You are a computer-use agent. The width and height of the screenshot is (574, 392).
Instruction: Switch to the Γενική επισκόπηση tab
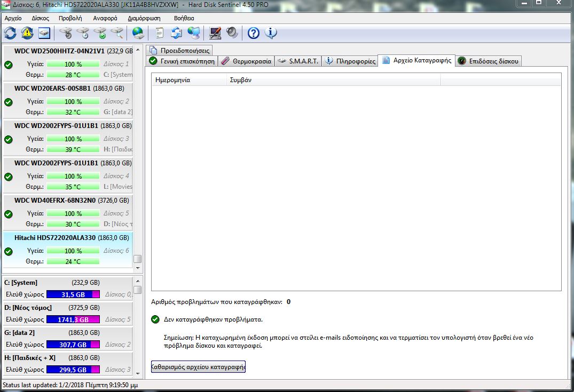tap(182, 61)
